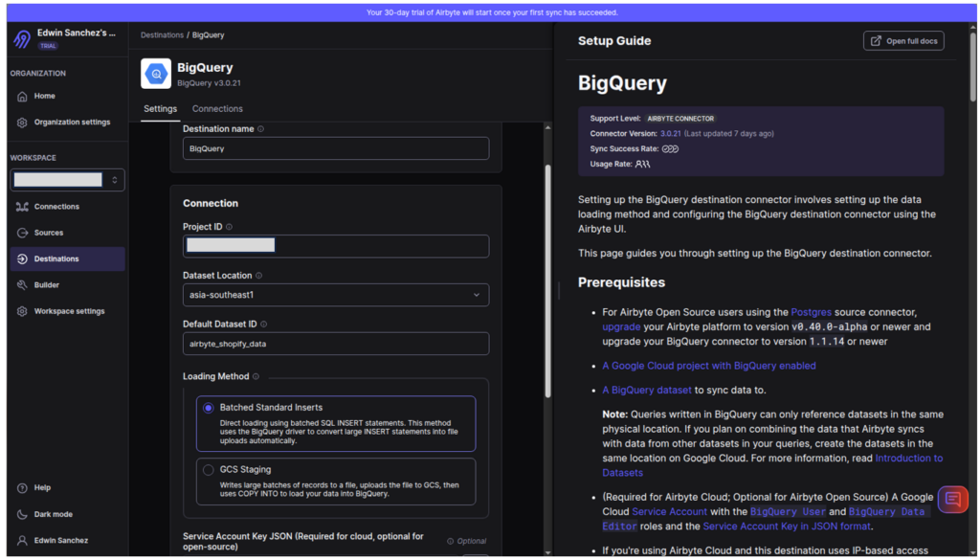Image resolution: width=980 pixels, height=560 pixels.
Task: Click the Destination name input field
Action: (x=336, y=148)
